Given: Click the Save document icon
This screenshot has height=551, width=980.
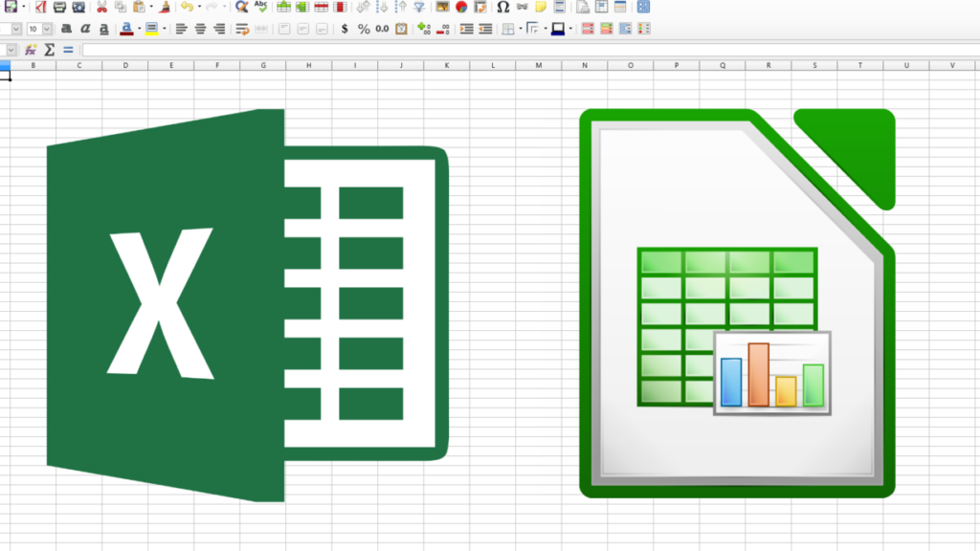Looking at the screenshot, I should pyautogui.click(x=11, y=7).
